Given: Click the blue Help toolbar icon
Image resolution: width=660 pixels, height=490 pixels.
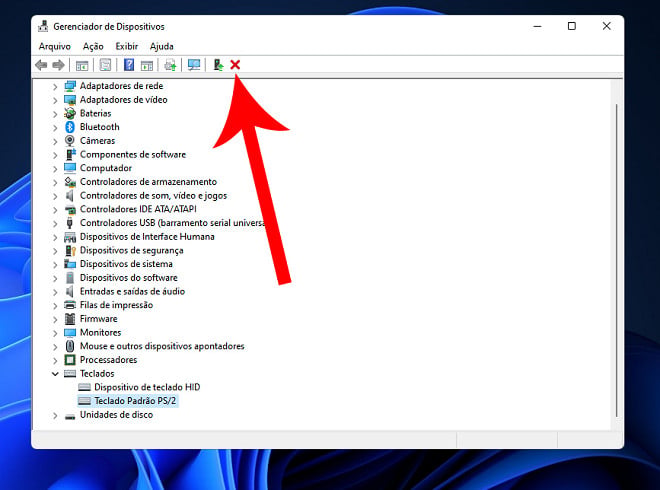Looking at the screenshot, I should [x=129, y=65].
